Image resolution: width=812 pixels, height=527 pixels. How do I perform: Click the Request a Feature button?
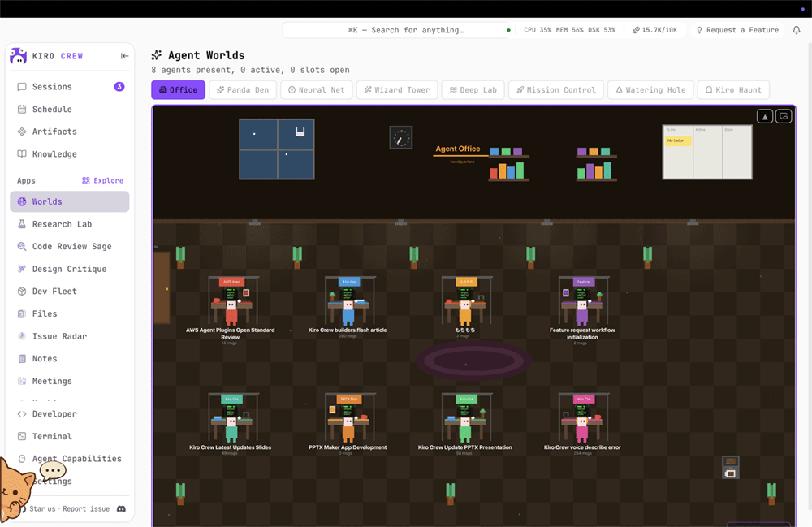(x=737, y=30)
